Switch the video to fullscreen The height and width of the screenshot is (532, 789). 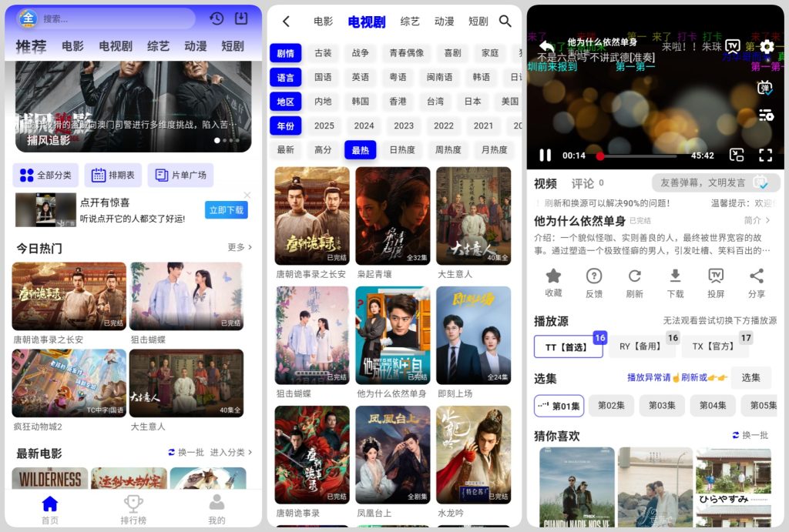click(x=765, y=156)
